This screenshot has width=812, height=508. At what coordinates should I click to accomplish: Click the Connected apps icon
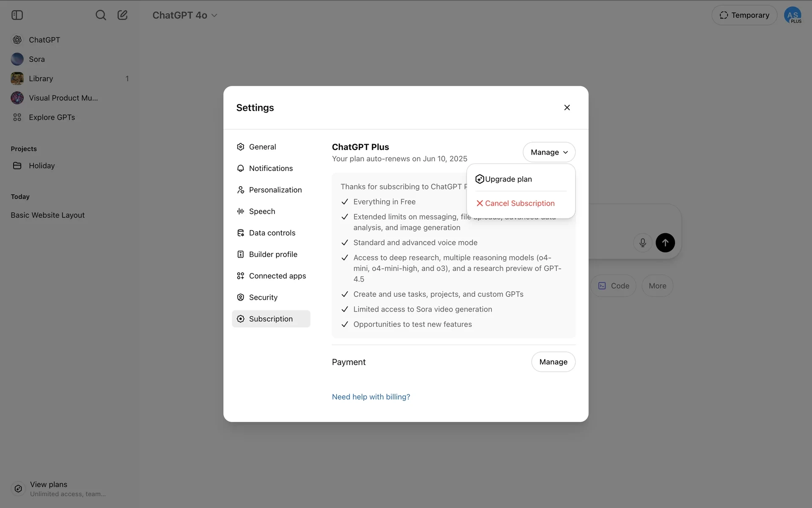(241, 276)
